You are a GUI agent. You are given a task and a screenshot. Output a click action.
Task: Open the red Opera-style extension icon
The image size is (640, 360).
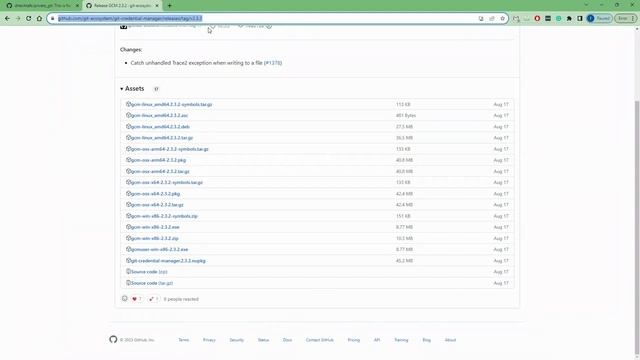click(x=537, y=18)
